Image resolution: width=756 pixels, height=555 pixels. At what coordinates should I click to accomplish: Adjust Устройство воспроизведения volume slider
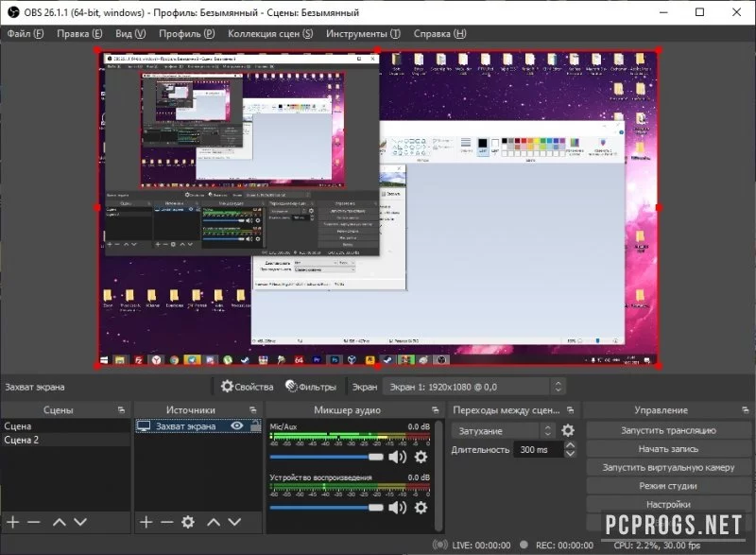326,508
